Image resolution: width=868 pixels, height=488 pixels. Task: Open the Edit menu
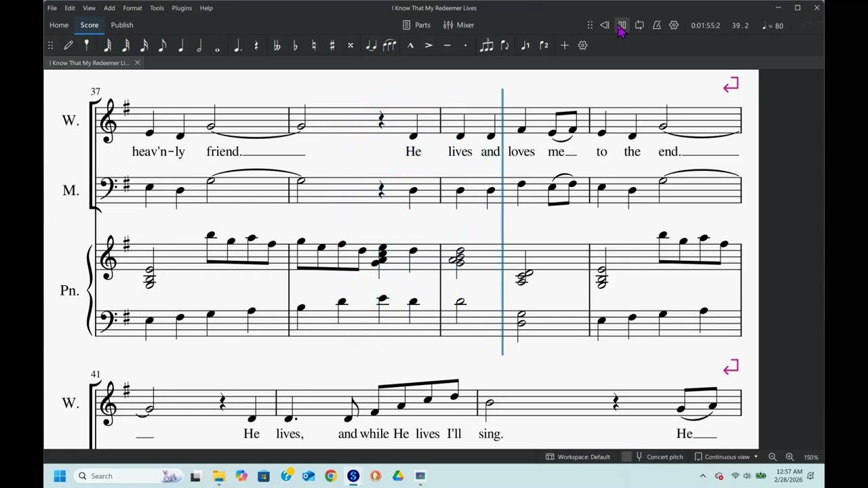70,8
